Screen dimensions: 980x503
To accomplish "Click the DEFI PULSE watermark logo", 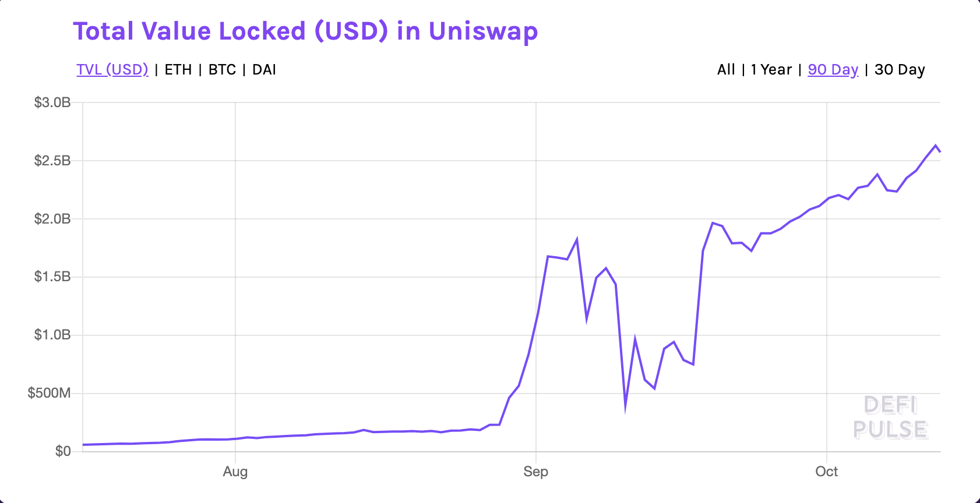I will [x=890, y=417].
